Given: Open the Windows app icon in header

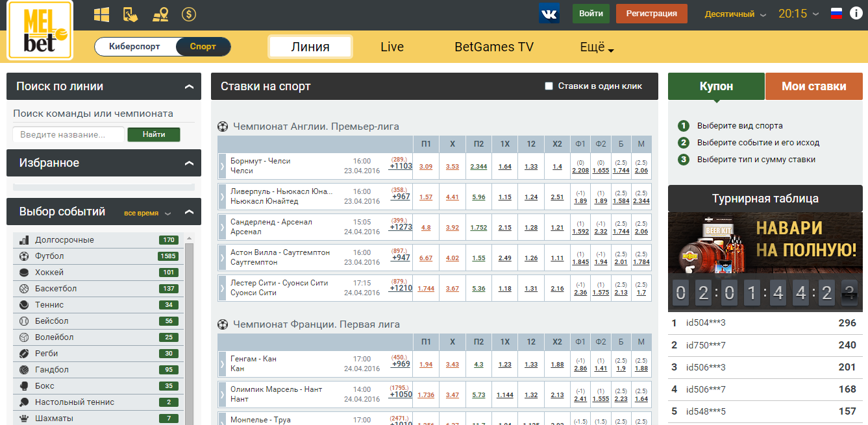Looking at the screenshot, I should tap(101, 14).
